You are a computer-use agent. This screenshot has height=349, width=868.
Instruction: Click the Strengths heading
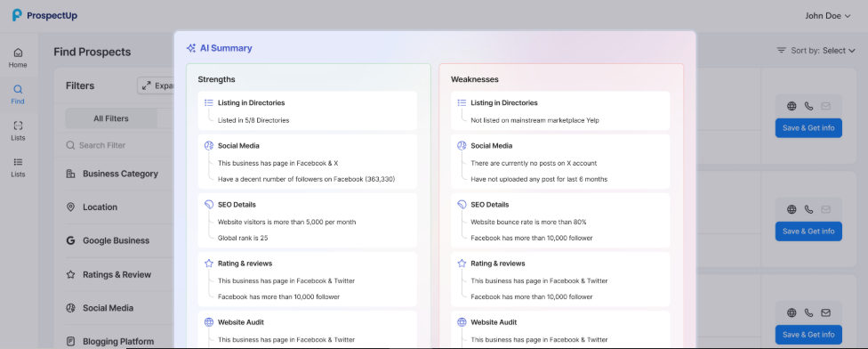coord(216,79)
